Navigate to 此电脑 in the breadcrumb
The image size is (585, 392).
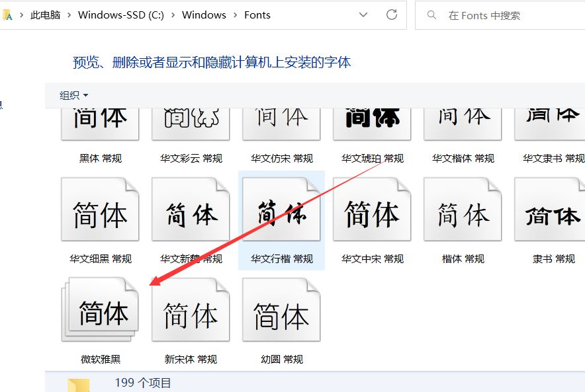45,15
